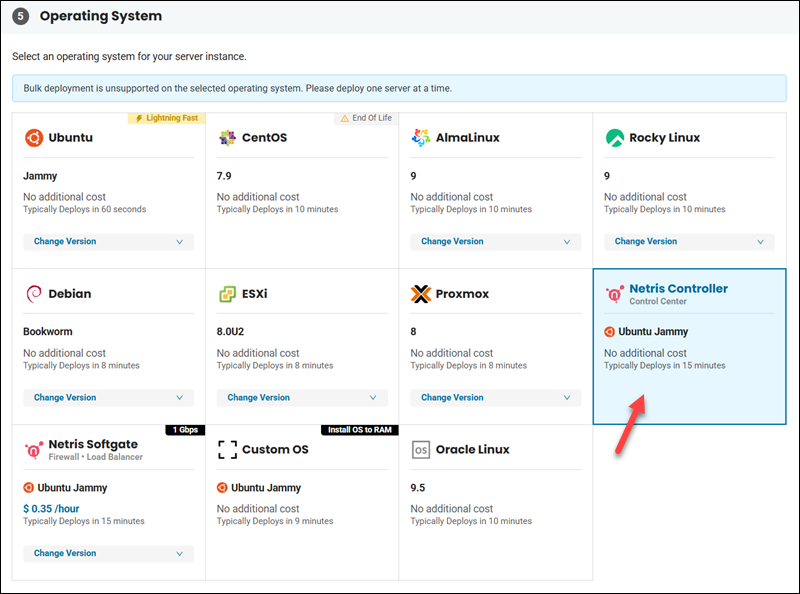
Task: Click the $ 0.35 /hour price
Action: tap(51, 509)
